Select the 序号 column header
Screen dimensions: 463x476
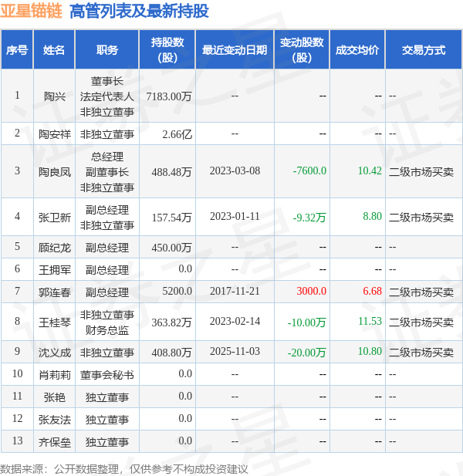tap(17, 50)
